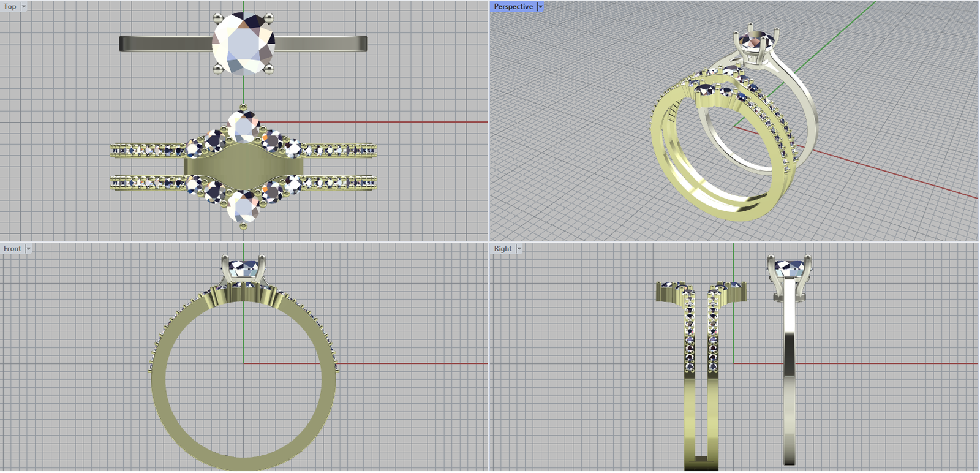Select the silver ring shank in Right view
The width and height of the screenshot is (980, 473).
click(790, 380)
